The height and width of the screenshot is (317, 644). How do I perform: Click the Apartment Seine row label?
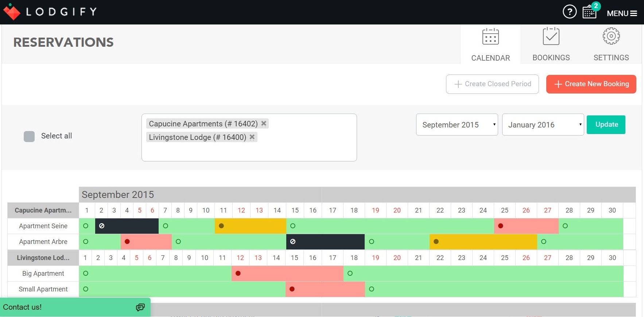pyautogui.click(x=43, y=226)
